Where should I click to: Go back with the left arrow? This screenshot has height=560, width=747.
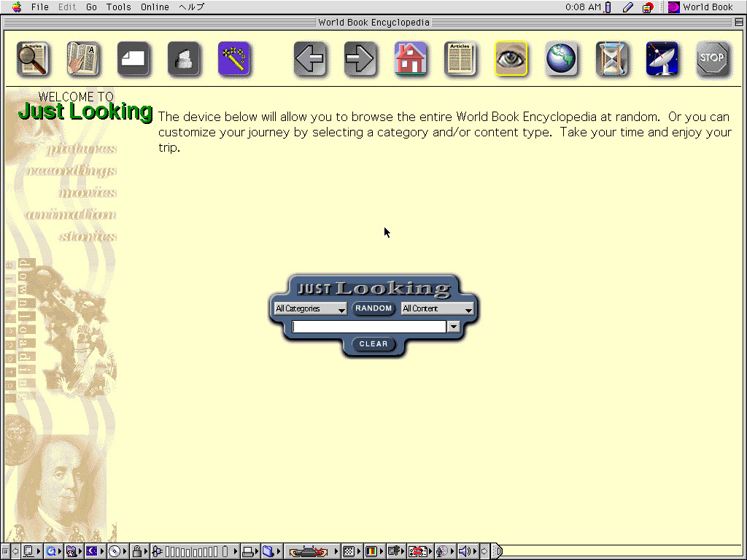[x=309, y=59]
